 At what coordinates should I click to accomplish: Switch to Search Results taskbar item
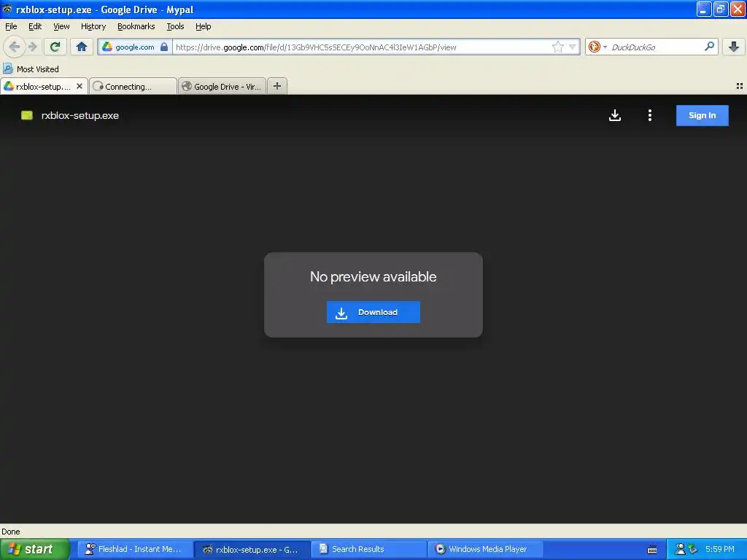369,549
